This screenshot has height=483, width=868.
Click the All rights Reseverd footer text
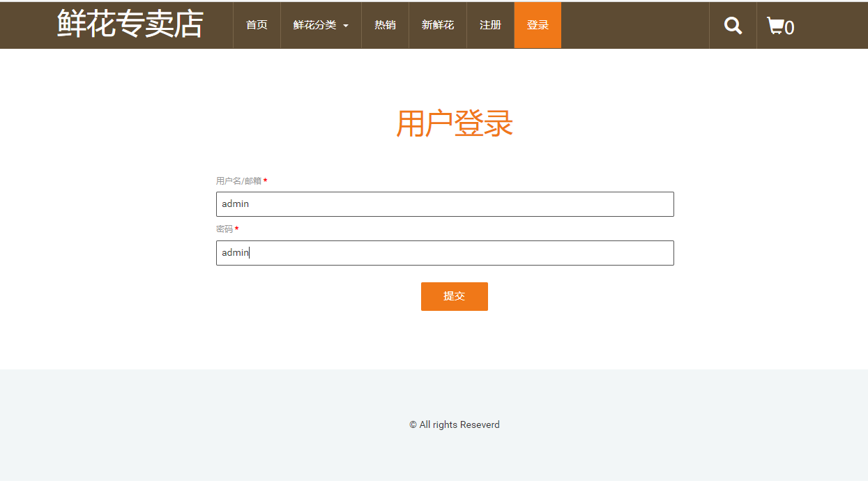[454, 424]
